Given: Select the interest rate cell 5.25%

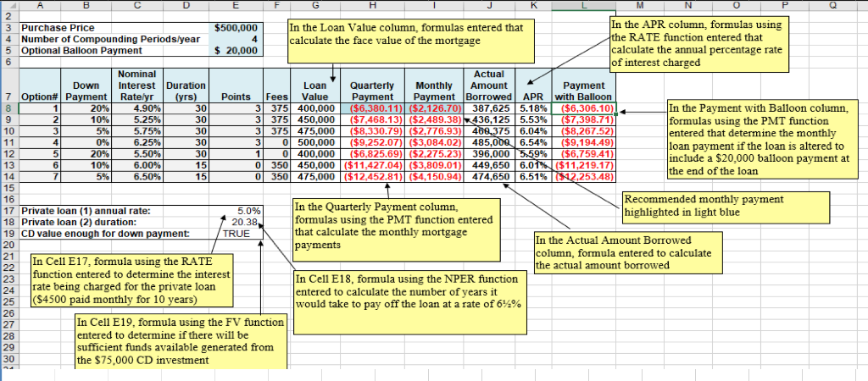Looking at the screenshot, I should pyautogui.click(x=136, y=120).
